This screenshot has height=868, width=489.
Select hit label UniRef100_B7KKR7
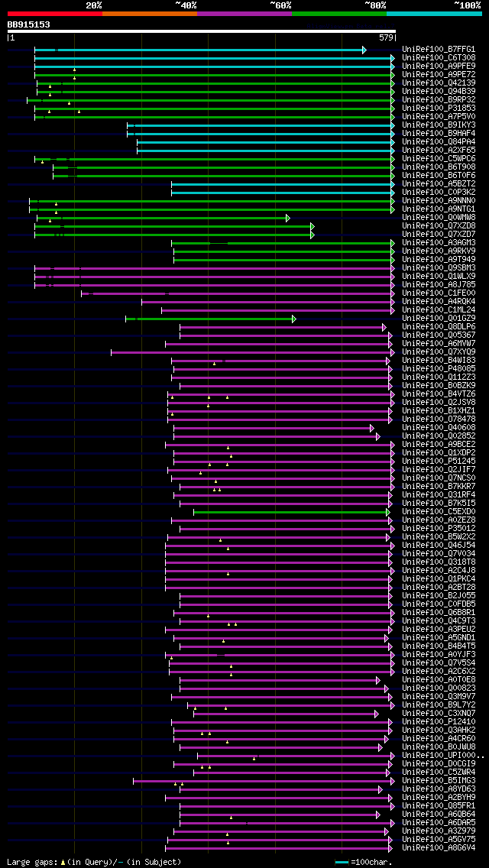pos(439,487)
